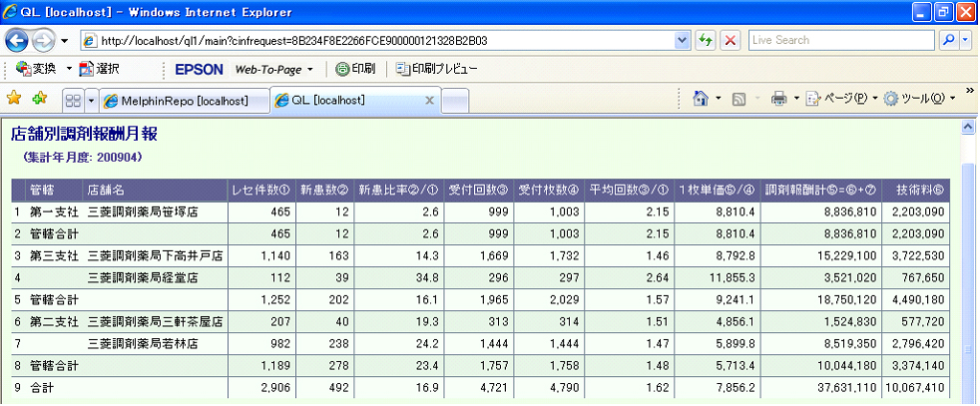
Task: Stop loading with the red X icon
Action: click(729, 41)
